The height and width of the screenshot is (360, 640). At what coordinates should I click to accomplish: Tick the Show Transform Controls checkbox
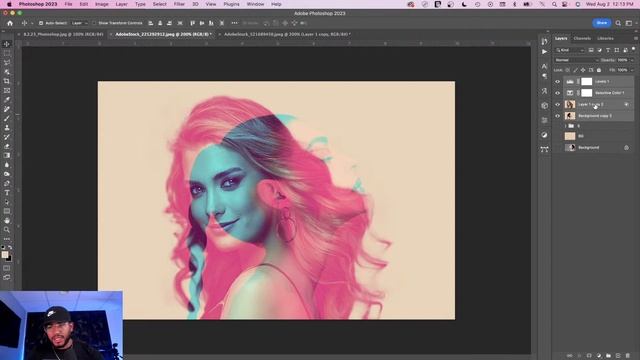click(94, 23)
